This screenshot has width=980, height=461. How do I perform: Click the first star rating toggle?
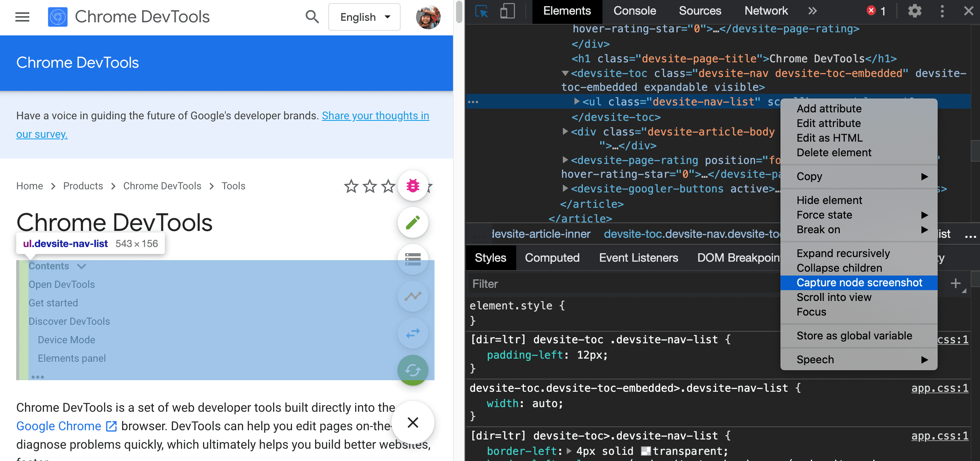point(351,186)
